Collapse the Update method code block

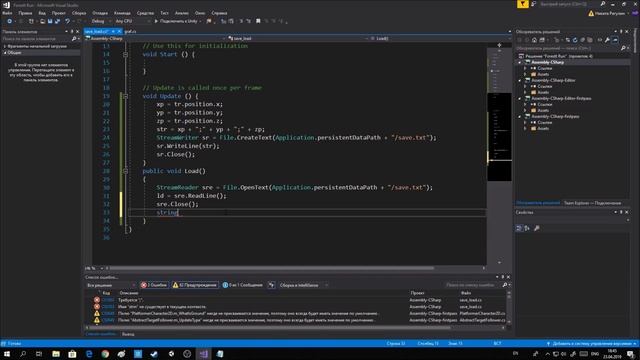pos(125,96)
